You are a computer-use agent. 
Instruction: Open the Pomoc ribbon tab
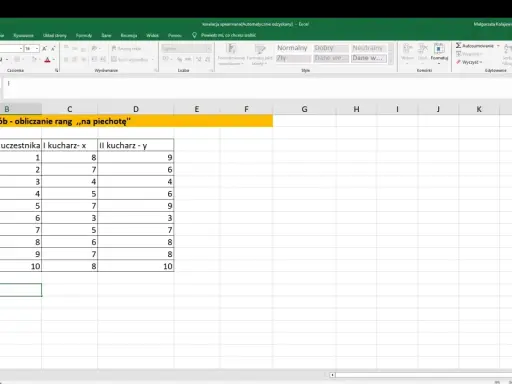[x=175, y=35]
